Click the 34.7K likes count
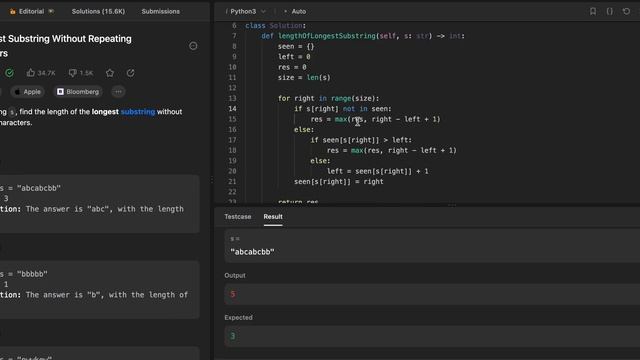 46,73
